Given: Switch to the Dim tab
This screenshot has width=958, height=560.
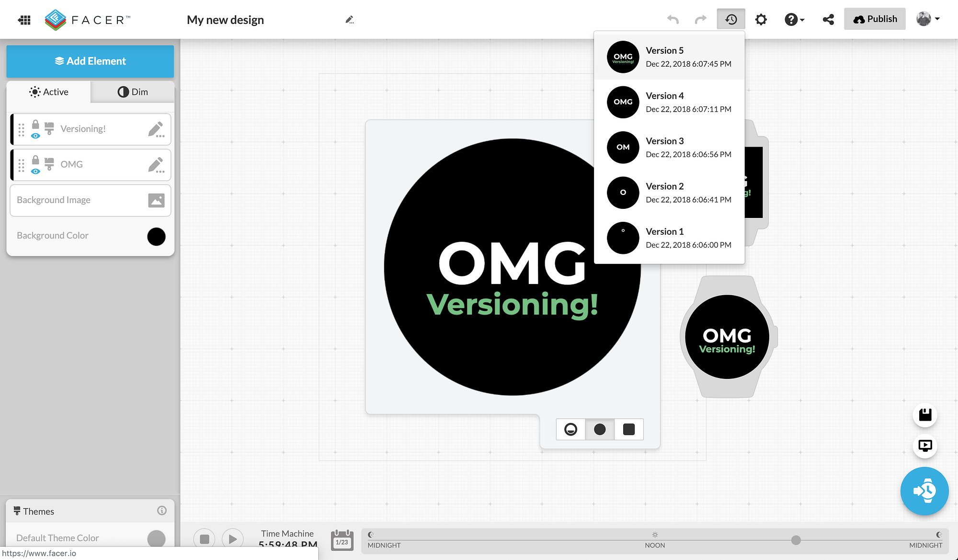Looking at the screenshot, I should (133, 92).
